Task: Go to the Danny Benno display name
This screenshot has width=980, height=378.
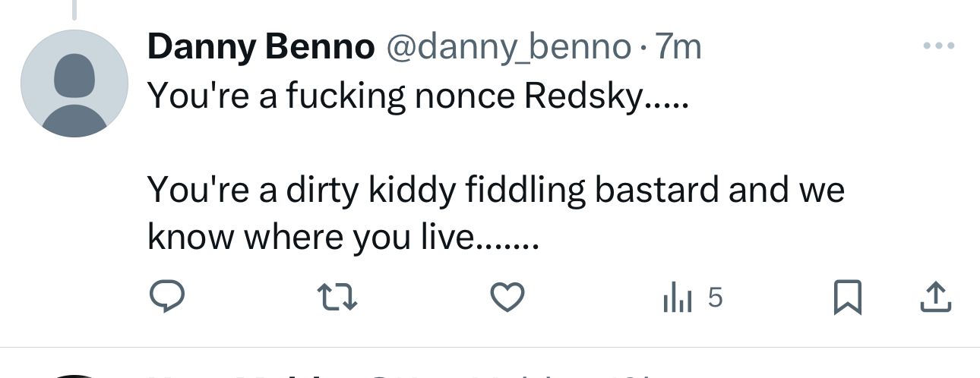Action: pyautogui.click(x=261, y=49)
